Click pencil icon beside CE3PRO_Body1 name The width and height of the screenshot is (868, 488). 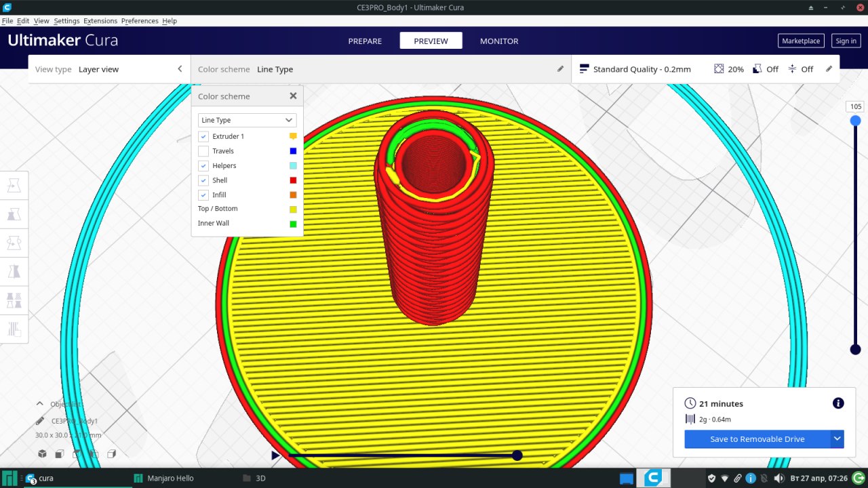click(40, 421)
